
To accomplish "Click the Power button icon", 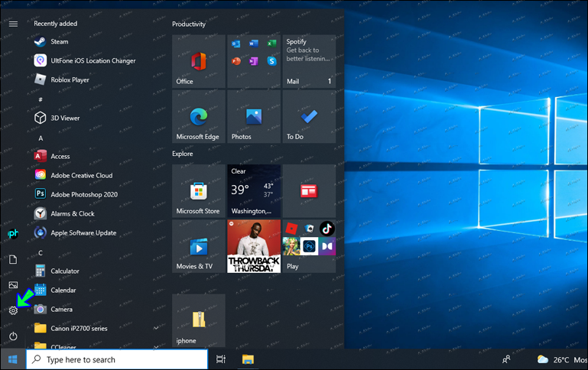I will tap(13, 336).
